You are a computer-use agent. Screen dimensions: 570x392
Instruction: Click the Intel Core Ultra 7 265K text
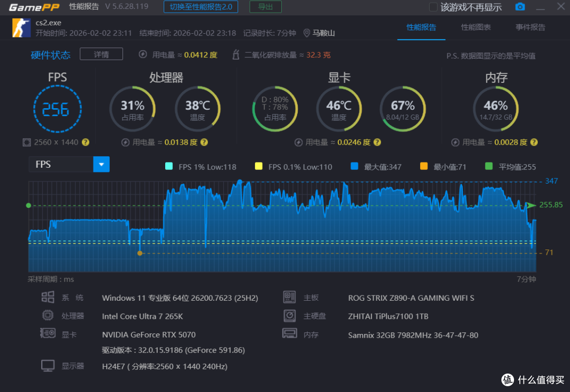142,316
